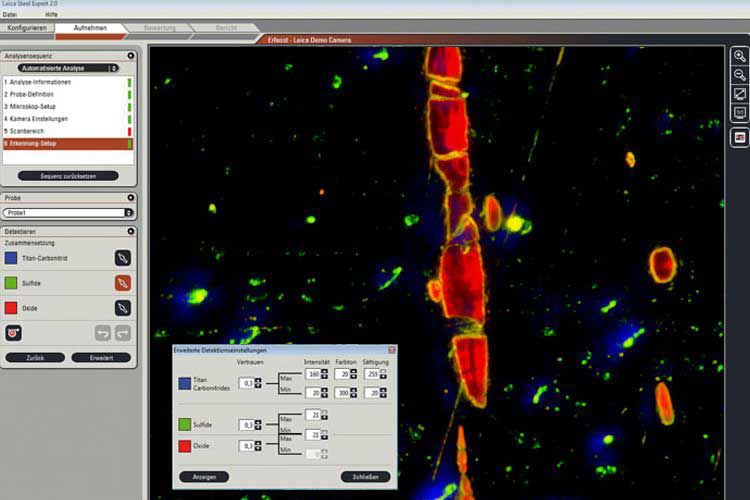Select the orange pipette tool for Sulfide
Image resolution: width=750 pixels, height=500 pixels.
(123, 283)
